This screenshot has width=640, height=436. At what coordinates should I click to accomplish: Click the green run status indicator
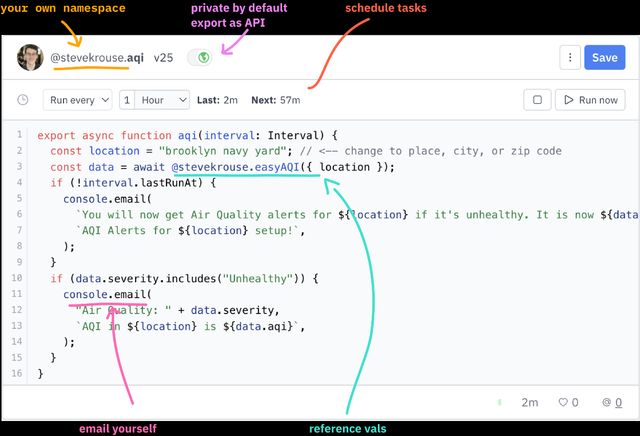pos(499,402)
